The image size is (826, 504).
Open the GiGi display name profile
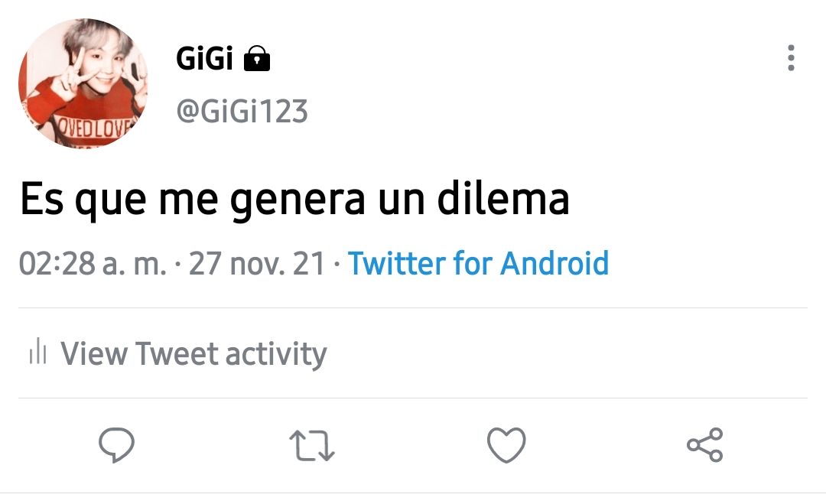[x=204, y=58]
